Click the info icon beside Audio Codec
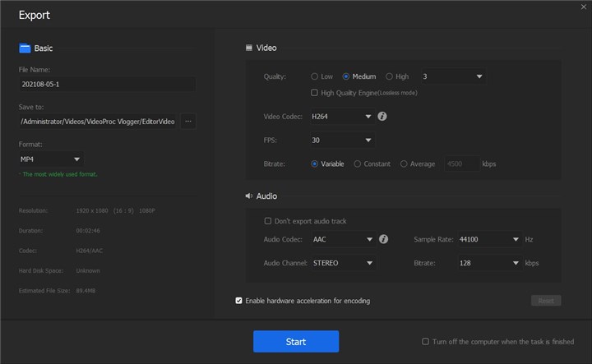Screen dimensions: 592x364 pos(383,240)
